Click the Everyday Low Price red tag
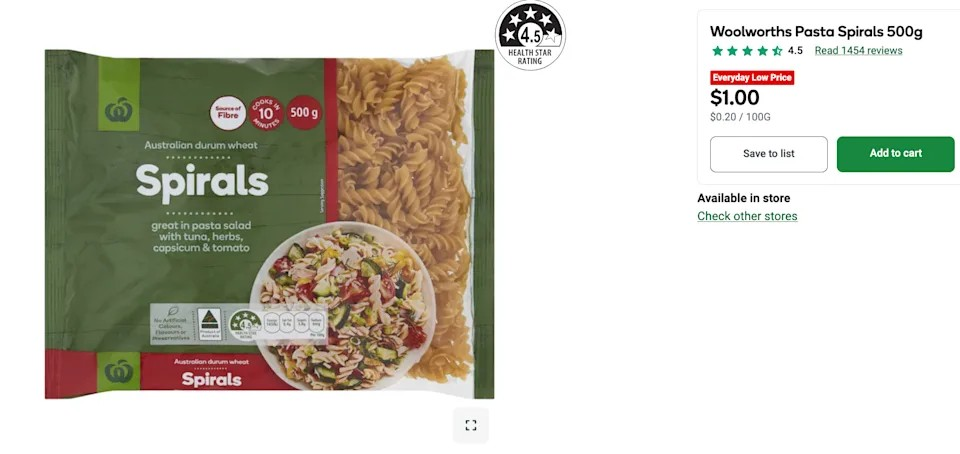Screen dimensions: 960x454 pos(752,78)
